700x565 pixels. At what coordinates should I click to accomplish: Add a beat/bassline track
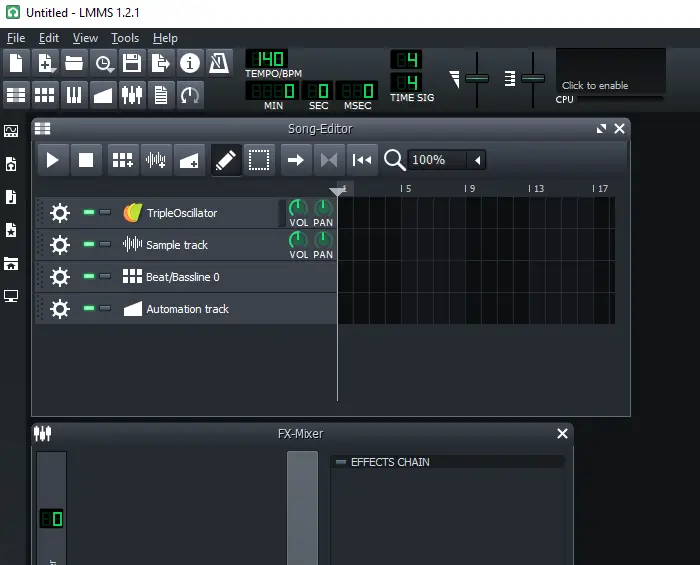click(x=122, y=160)
